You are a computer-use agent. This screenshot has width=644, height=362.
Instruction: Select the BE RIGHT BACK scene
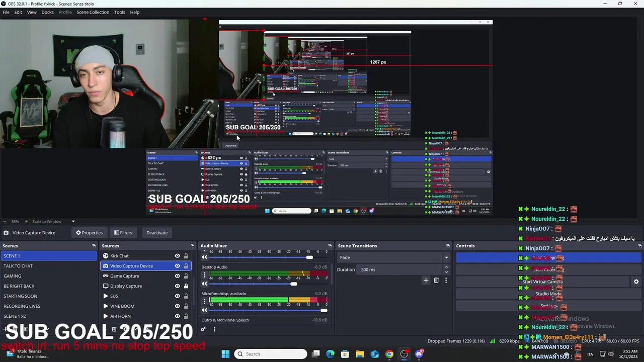(49, 286)
